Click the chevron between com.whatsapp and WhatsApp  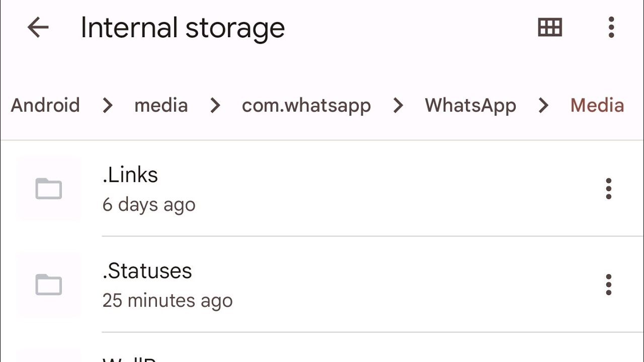(398, 106)
